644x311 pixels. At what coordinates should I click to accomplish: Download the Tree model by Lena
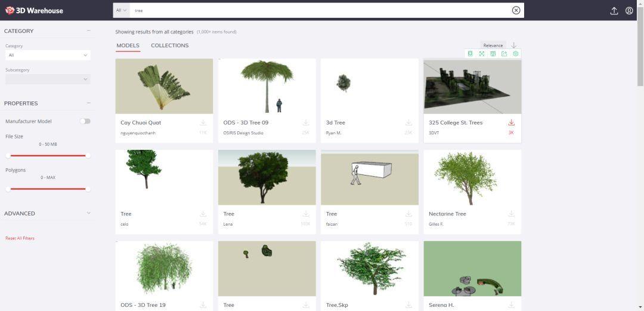(305, 214)
